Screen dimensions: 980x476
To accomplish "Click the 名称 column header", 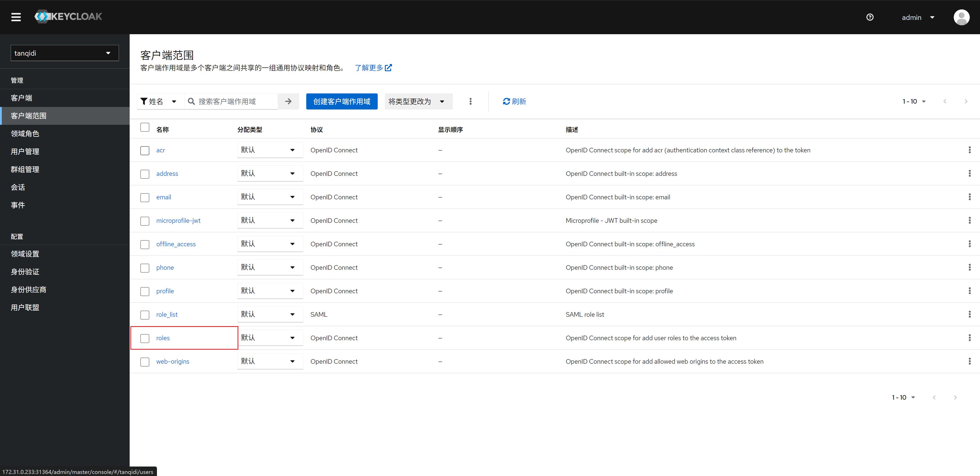I will point(163,129).
